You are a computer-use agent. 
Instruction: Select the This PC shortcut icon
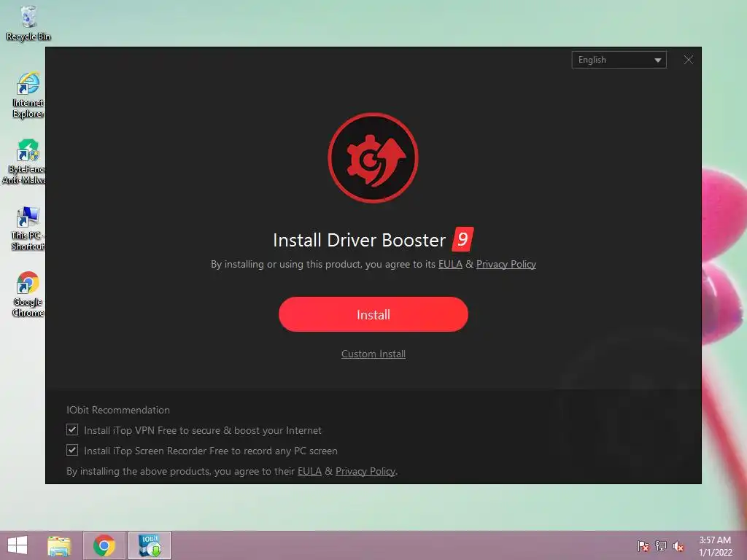(x=28, y=228)
